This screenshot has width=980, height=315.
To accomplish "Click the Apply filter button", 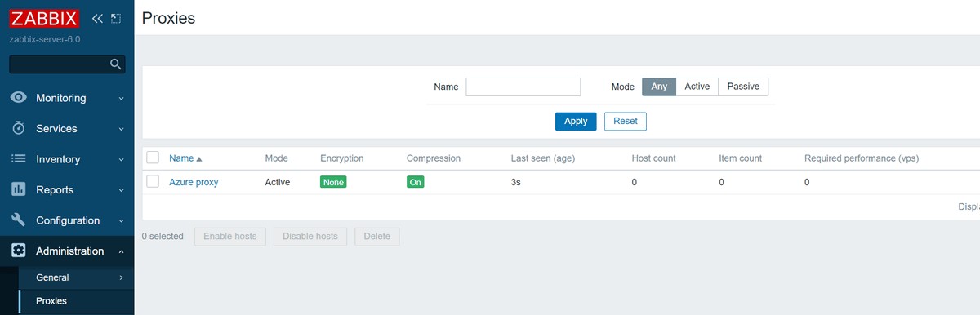I will pyautogui.click(x=576, y=121).
